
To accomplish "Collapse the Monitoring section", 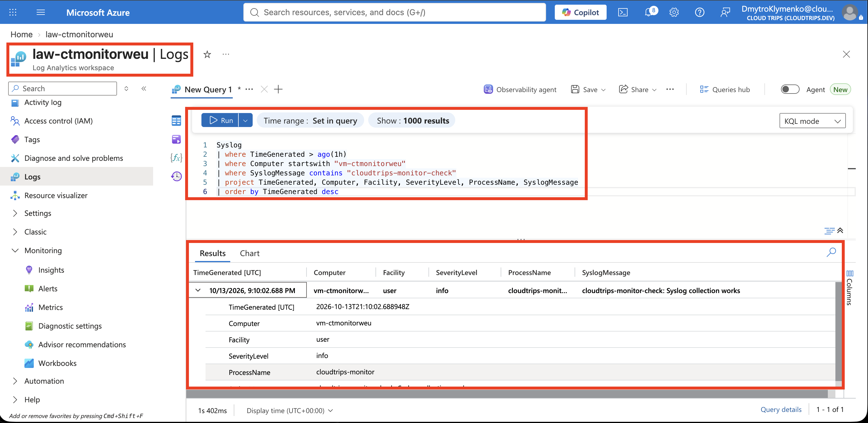I will (x=15, y=250).
